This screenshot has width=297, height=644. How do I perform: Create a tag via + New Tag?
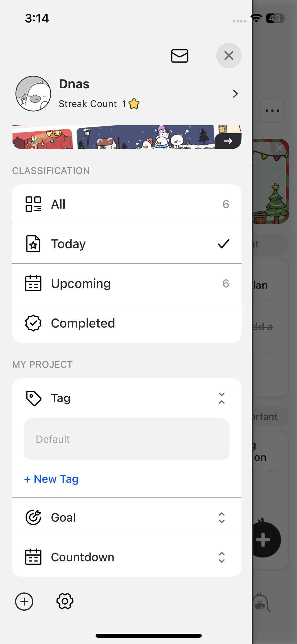[x=51, y=479]
